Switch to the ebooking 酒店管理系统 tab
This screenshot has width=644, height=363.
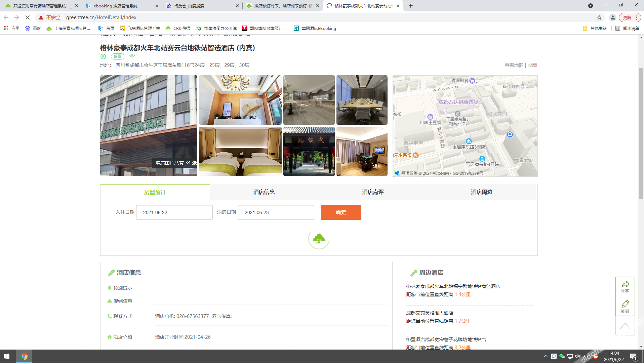121,6
